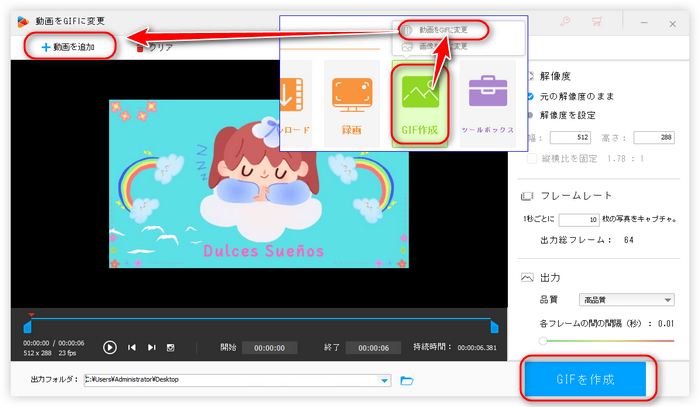
Task: Click the GIFを作成 button
Action: [585, 379]
